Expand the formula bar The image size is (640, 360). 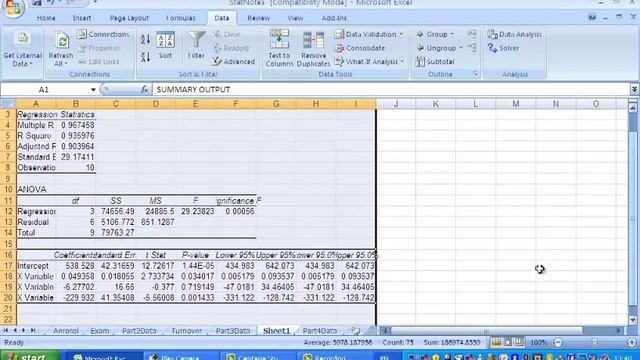point(634,89)
